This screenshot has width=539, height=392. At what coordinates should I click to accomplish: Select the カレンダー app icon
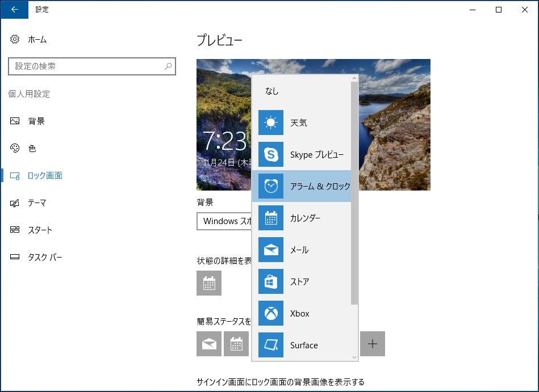[270, 218]
